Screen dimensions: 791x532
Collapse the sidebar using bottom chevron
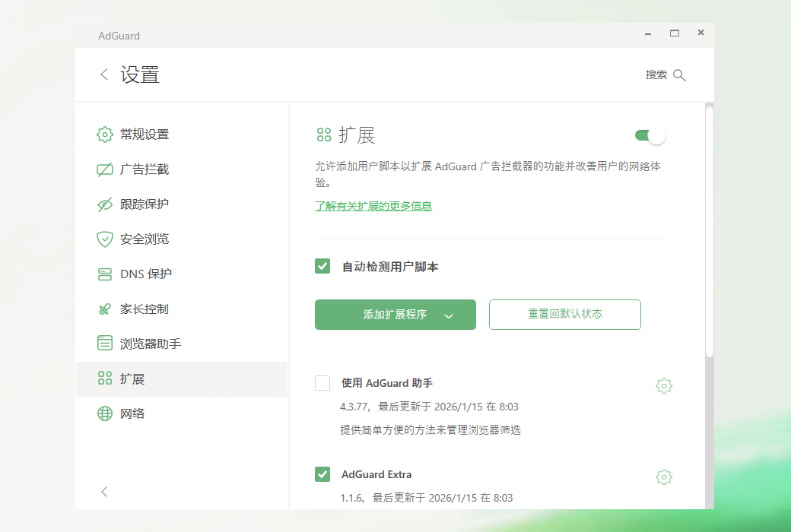pos(104,492)
